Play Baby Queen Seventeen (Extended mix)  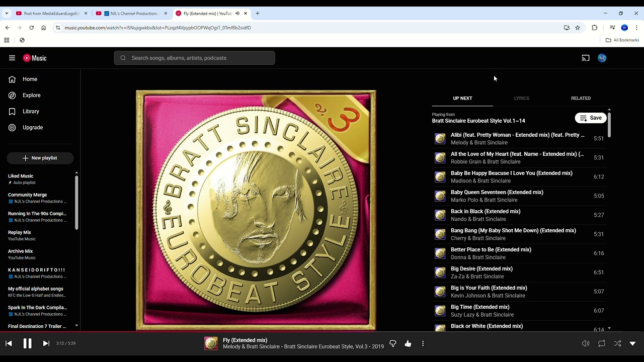519,196
